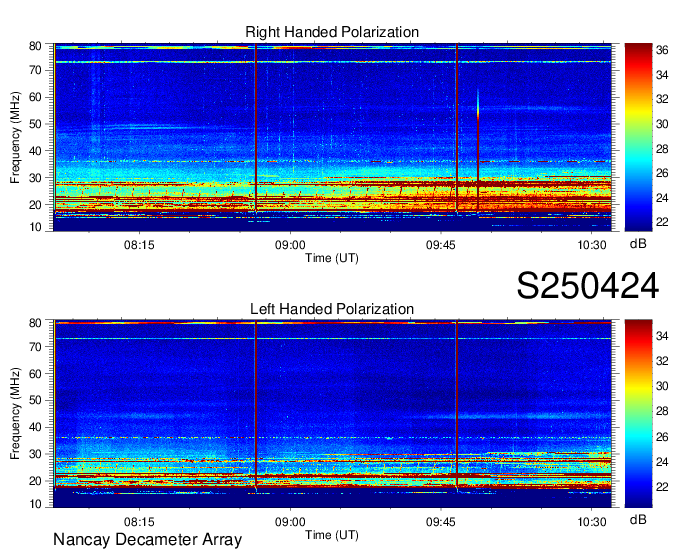Click the 10:30 tick under Left Handed plot
This screenshot has height=552, width=680.
click(592, 522)
